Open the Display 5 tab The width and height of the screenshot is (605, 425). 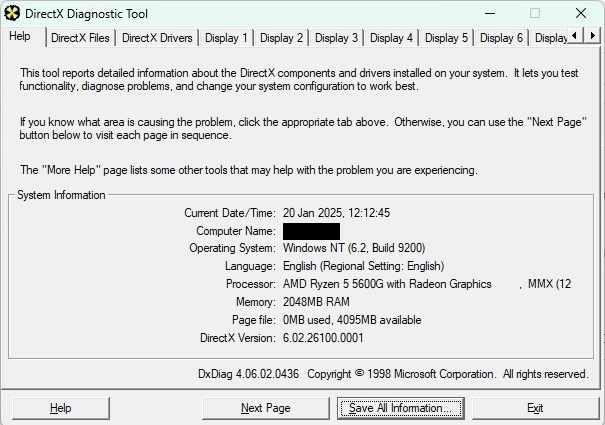(446, 38)
